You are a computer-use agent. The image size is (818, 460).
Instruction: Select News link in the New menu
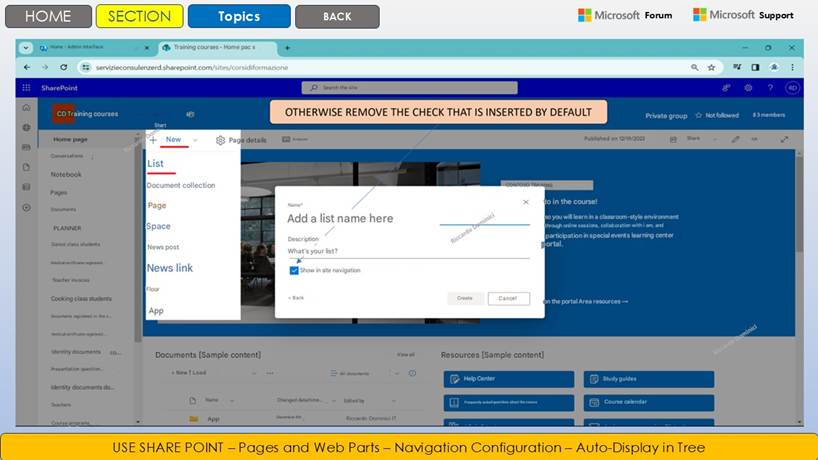pos(170,268)
